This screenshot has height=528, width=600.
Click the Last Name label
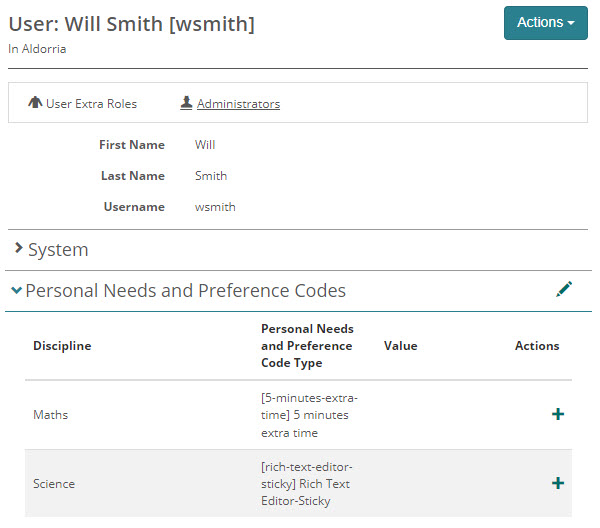pos(133,176)
